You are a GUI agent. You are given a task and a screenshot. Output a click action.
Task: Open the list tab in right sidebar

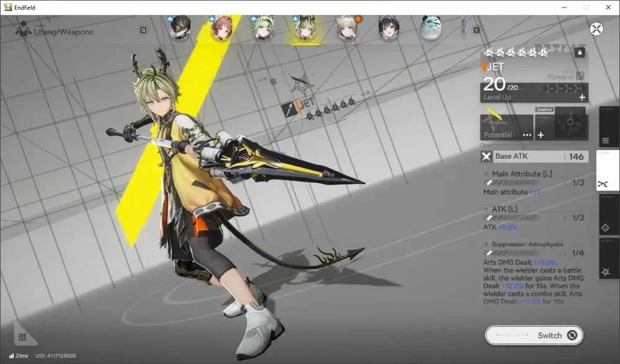click(x=609, y=127)
